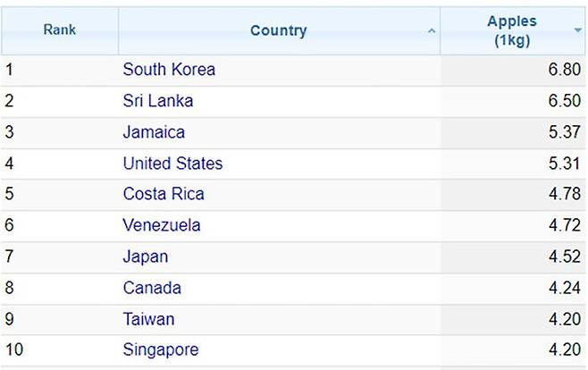Image resolution: width=588 pixels, height=370 pixels.
Task: Open the Canada country link
Action: click(x=152, y=289)
